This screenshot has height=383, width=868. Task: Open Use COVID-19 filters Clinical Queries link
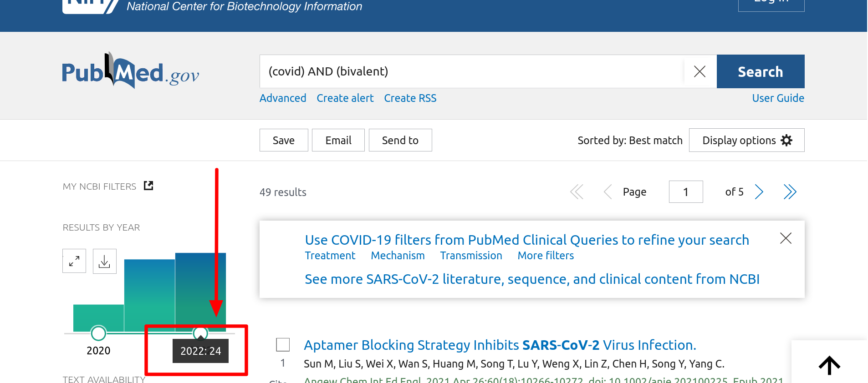tap(527, 240)
